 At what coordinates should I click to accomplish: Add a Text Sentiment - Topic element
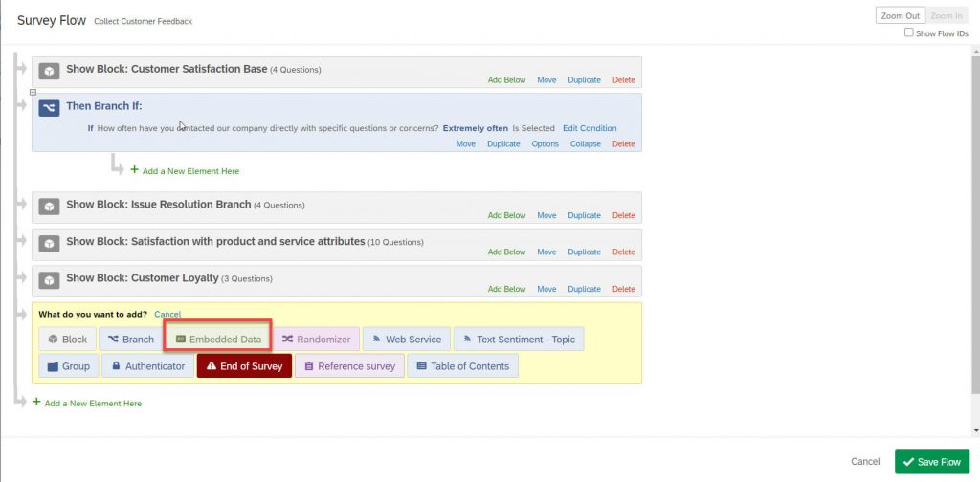[519, 339]
